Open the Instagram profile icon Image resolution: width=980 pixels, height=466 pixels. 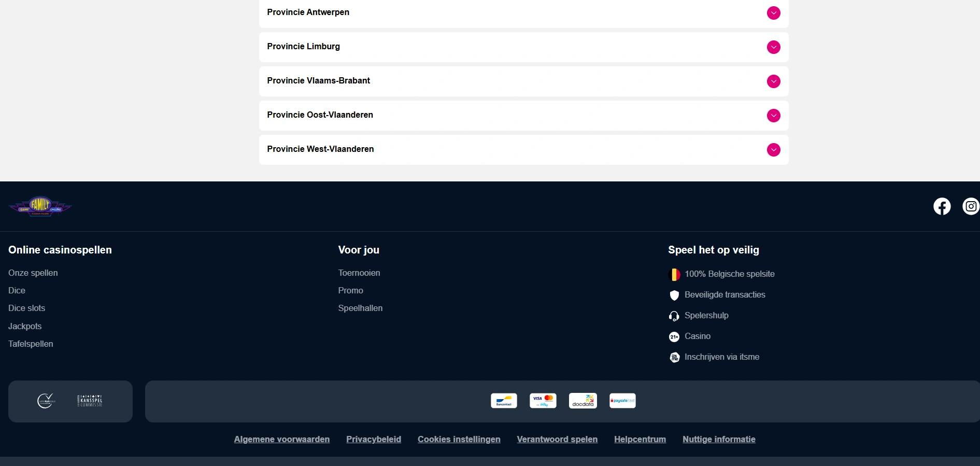(x=971, y=206)
